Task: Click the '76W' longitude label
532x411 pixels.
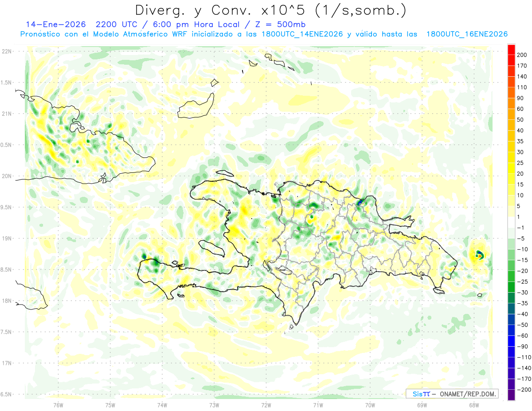Action: pos(58,405)
